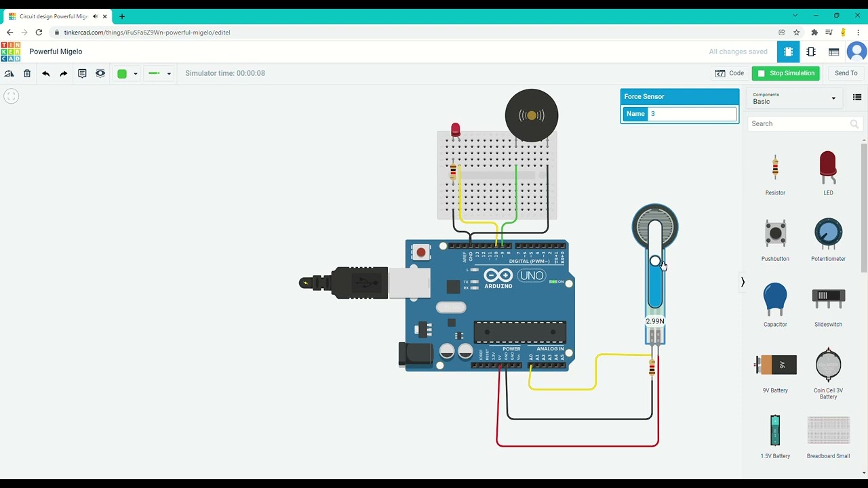
Task: Click the resistor near the force sensor
Action: 652,368
